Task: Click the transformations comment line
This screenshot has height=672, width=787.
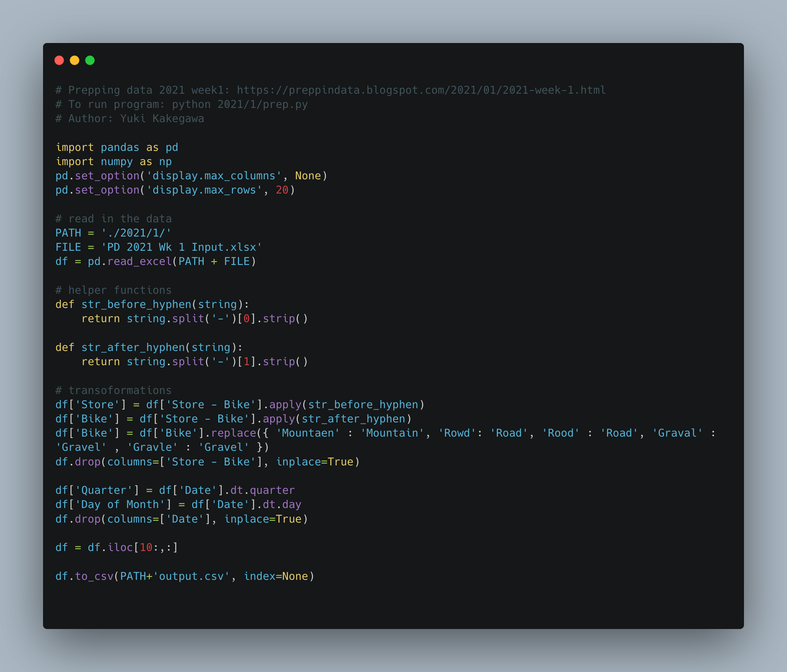Action: click(113, 390)
